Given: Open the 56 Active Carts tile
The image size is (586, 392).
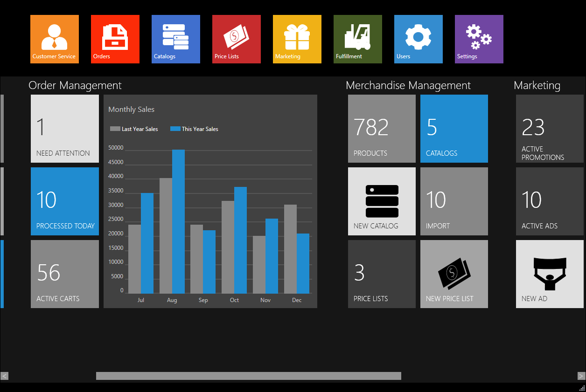Looking at the screenshot, I should pyautogui.click(x=65, y=274).
